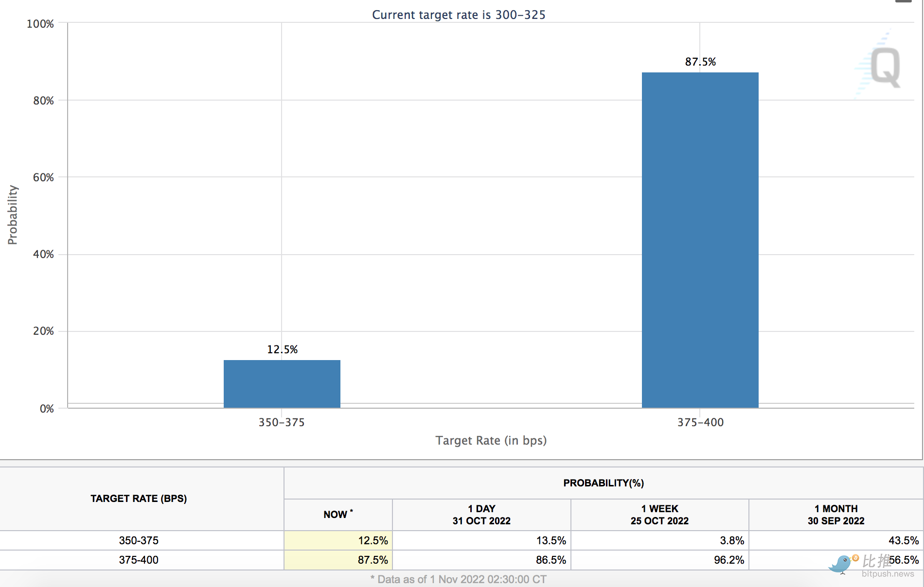This screenshot has width=924, height=587.
Task: Click the 'Data as of 1 Nov 2022' footnote
Action: pos(458,579)
